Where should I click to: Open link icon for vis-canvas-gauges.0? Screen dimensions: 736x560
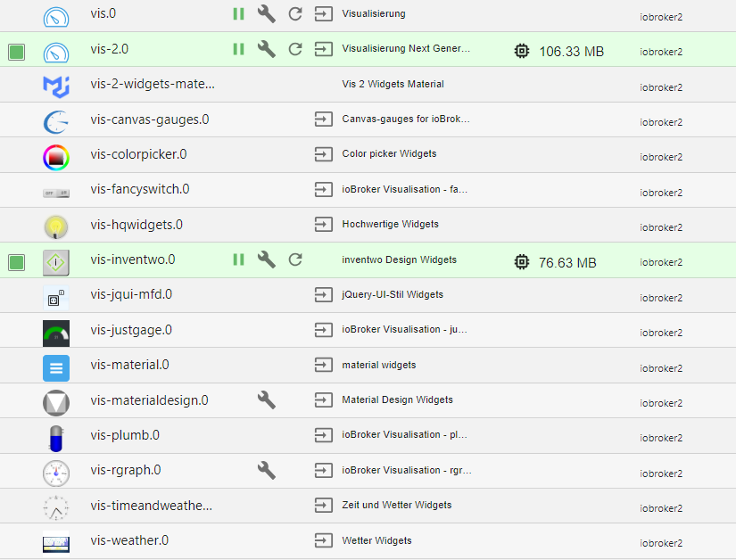(x=324, y=119)
